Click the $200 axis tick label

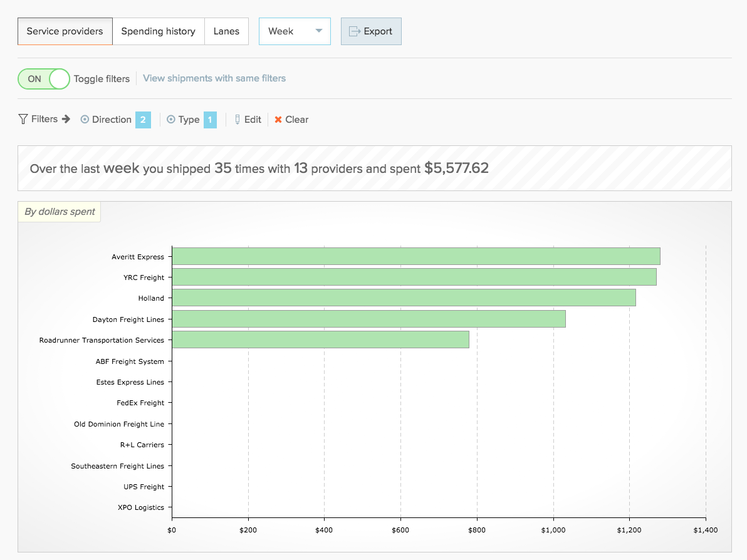[x=248, y=530]
